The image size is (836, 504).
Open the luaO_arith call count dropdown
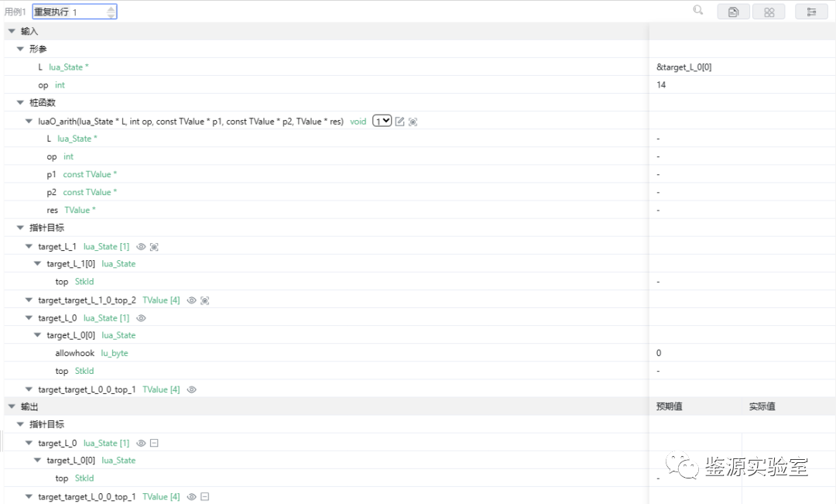382,121
